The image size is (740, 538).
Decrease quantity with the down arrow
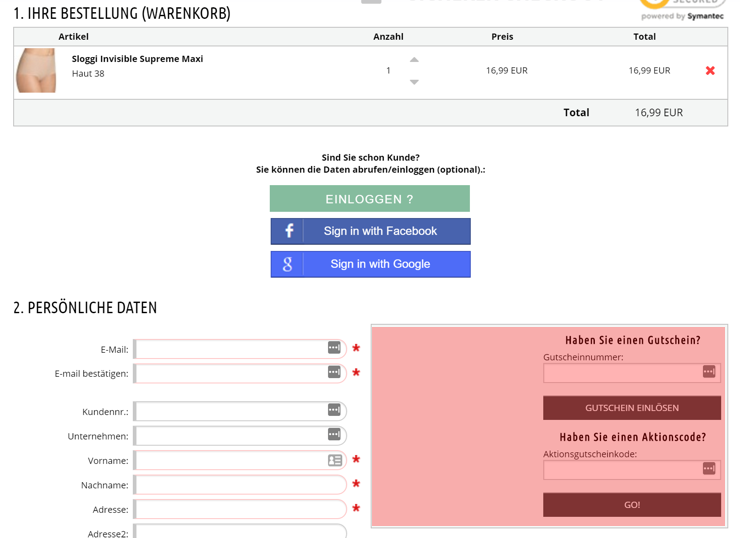point(414,82)
